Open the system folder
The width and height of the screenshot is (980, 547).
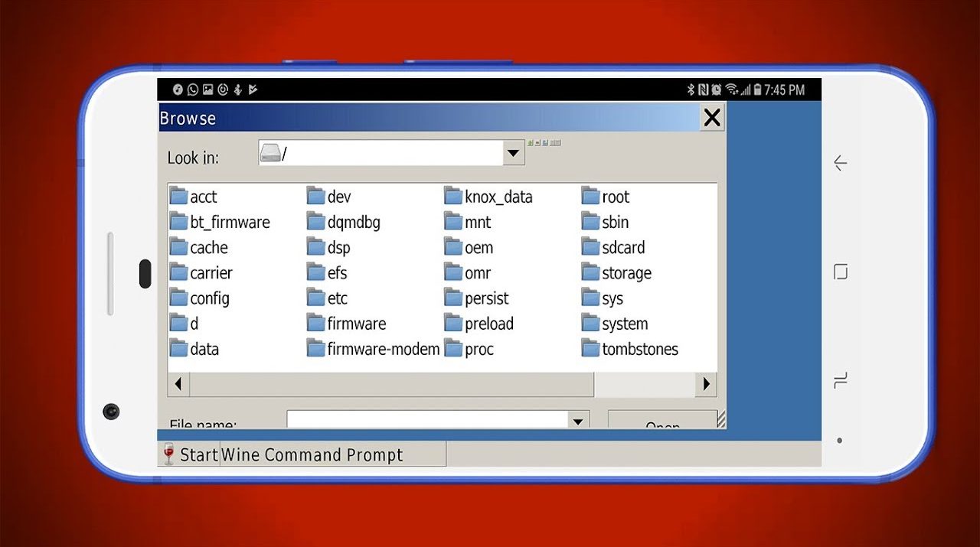tap(624, 324)
